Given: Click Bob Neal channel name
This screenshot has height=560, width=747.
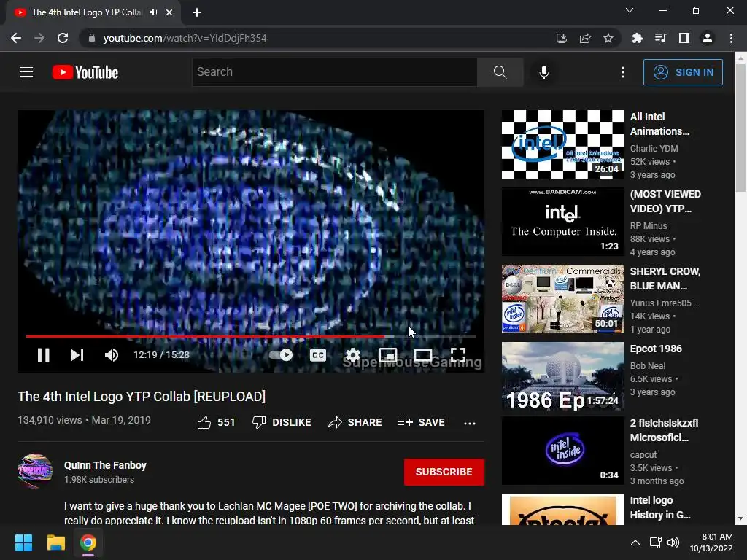Looking at the screenshot, I should (x=648, y=366).
